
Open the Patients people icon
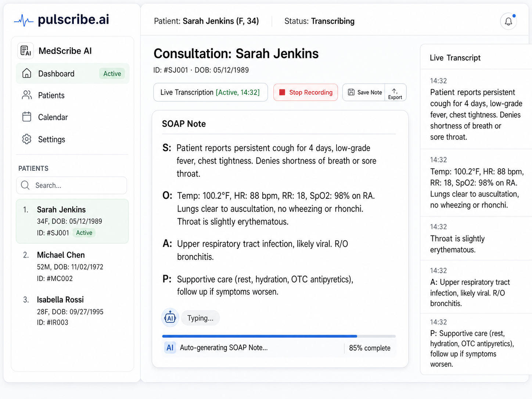(26, 95)
